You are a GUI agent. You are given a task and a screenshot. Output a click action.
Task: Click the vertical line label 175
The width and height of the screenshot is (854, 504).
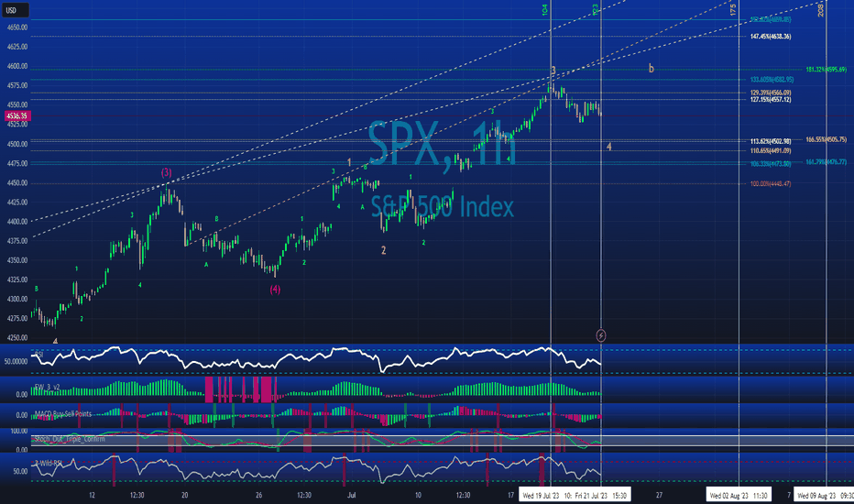733,10
